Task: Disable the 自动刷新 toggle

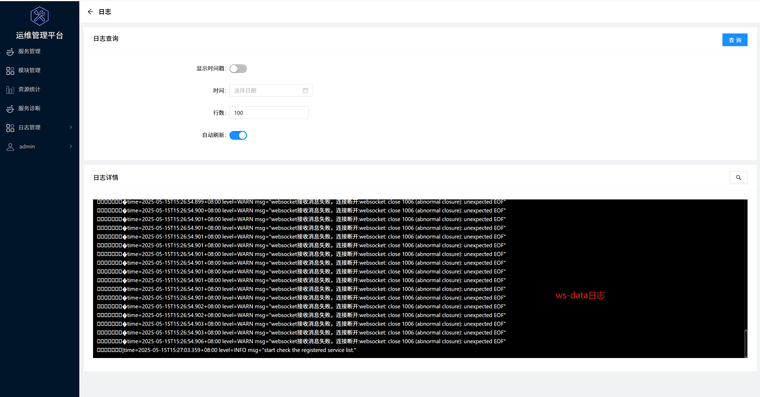Action: point(238,135)
